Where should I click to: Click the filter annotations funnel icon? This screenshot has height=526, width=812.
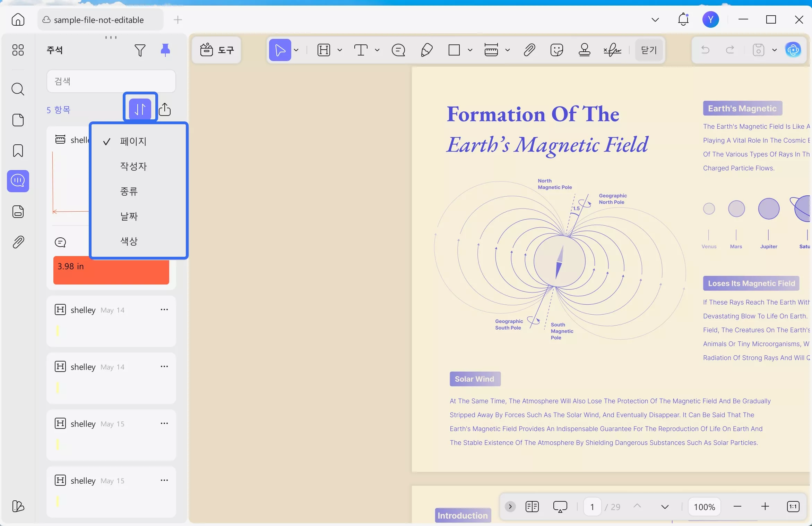(140, 50)
